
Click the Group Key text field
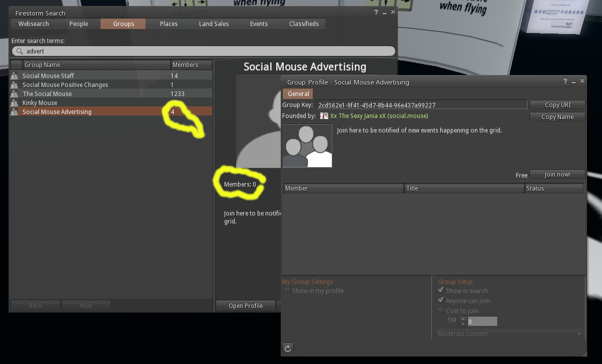[421, 104]
